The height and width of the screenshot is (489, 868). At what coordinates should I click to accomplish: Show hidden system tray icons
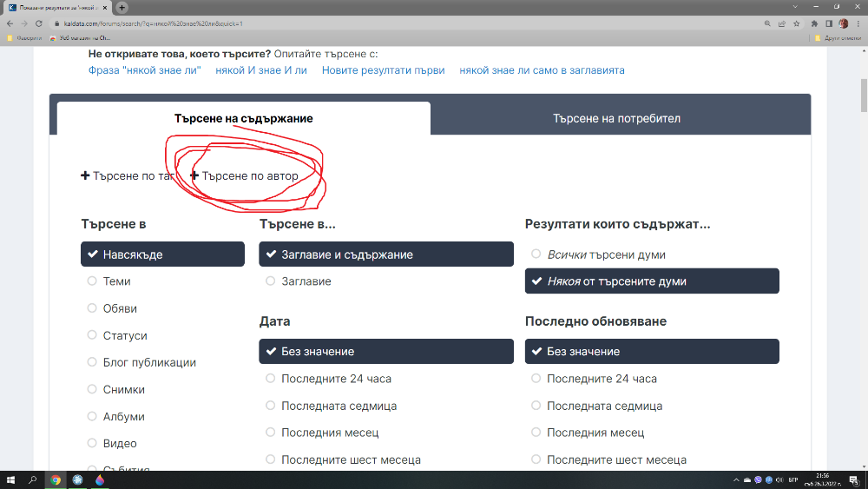click(x=736, y=480)
